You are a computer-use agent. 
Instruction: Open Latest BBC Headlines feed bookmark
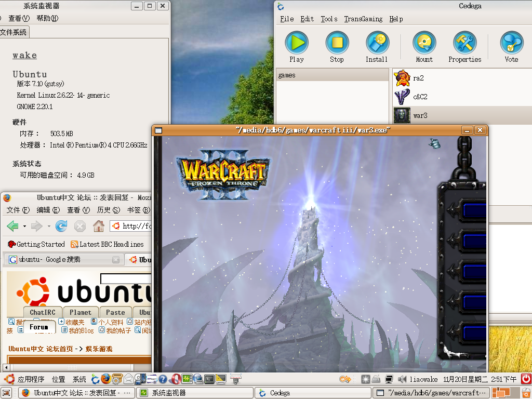107,244
